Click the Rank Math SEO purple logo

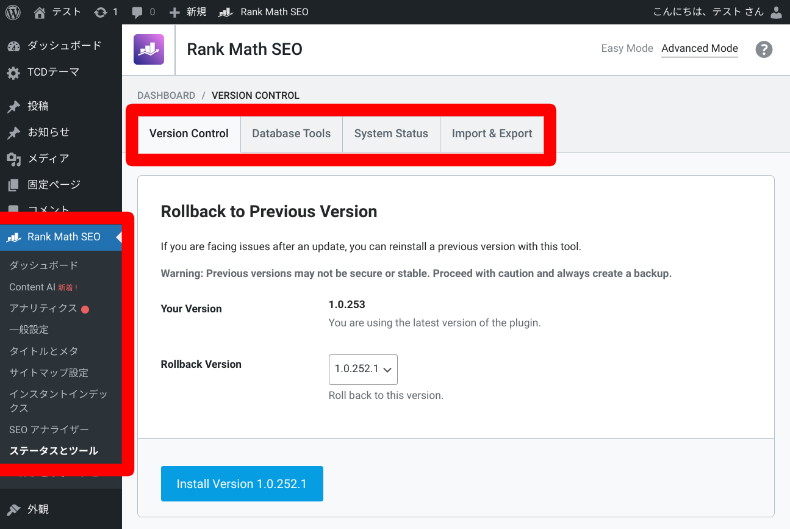point(149,49)
